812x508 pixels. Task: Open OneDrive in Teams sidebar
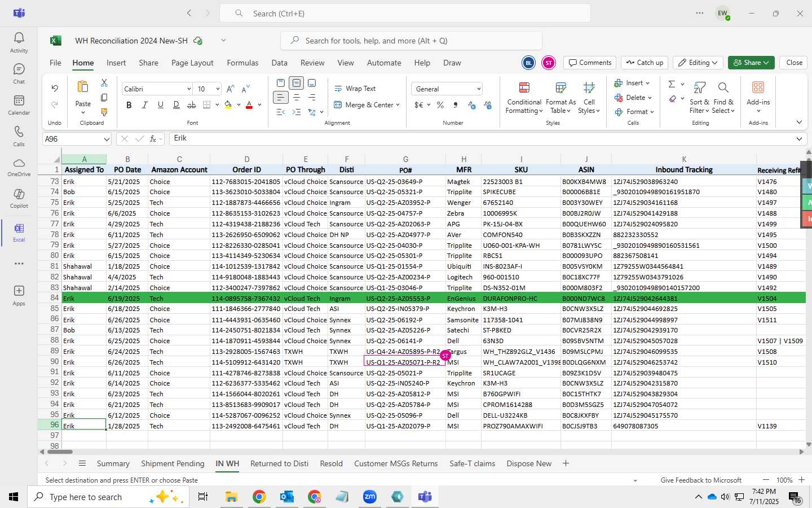click(19, 167)
